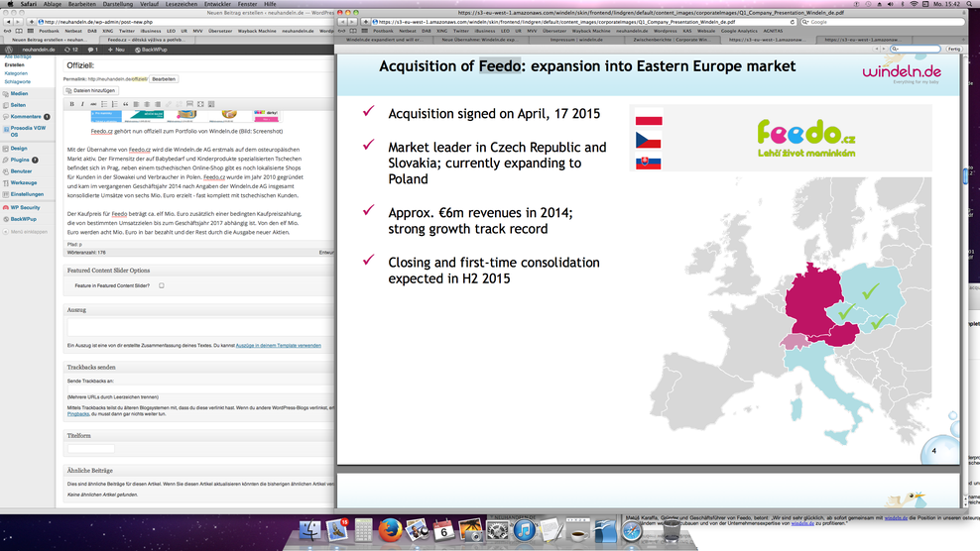The width and height of the screenshot is (980, 551).
Task: Open 'Einstellungen' in the WordPress sidebar
Action: pyautogui.click(x=27, y=194)
